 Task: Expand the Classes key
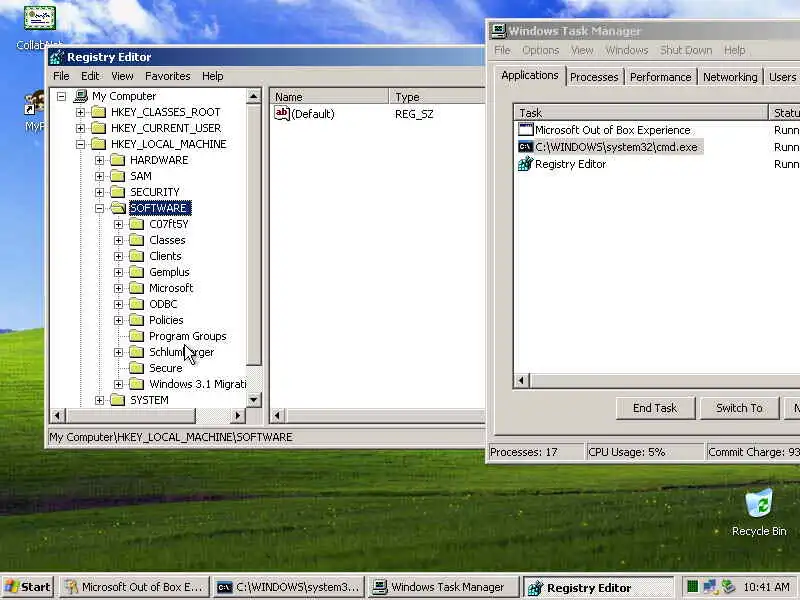[x=119, y=240]
